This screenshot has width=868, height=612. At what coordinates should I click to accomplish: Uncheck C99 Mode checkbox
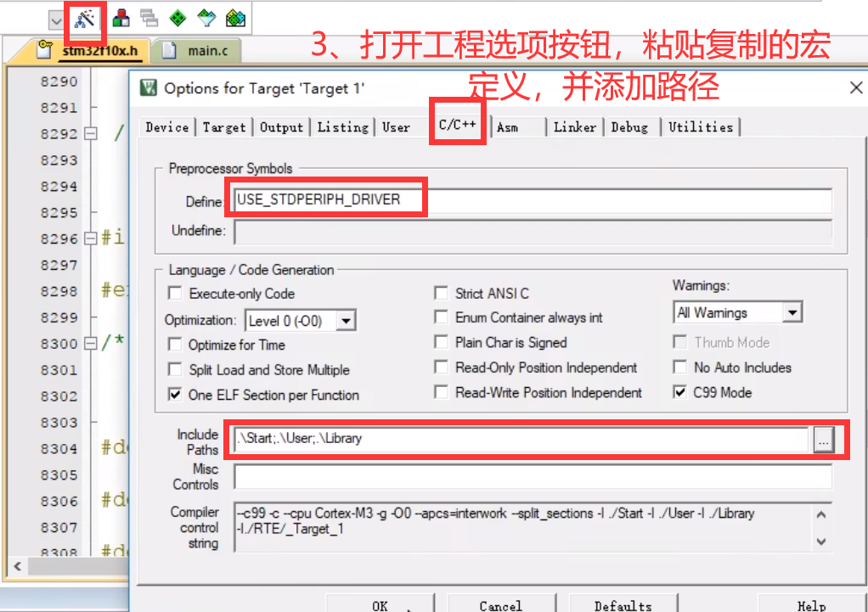tap(680, 392)
